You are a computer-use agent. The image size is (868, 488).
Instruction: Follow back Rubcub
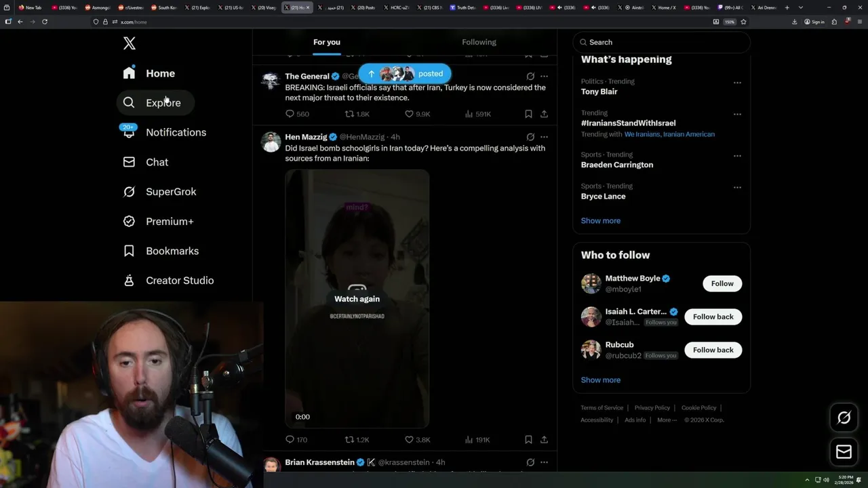point(713,350)
